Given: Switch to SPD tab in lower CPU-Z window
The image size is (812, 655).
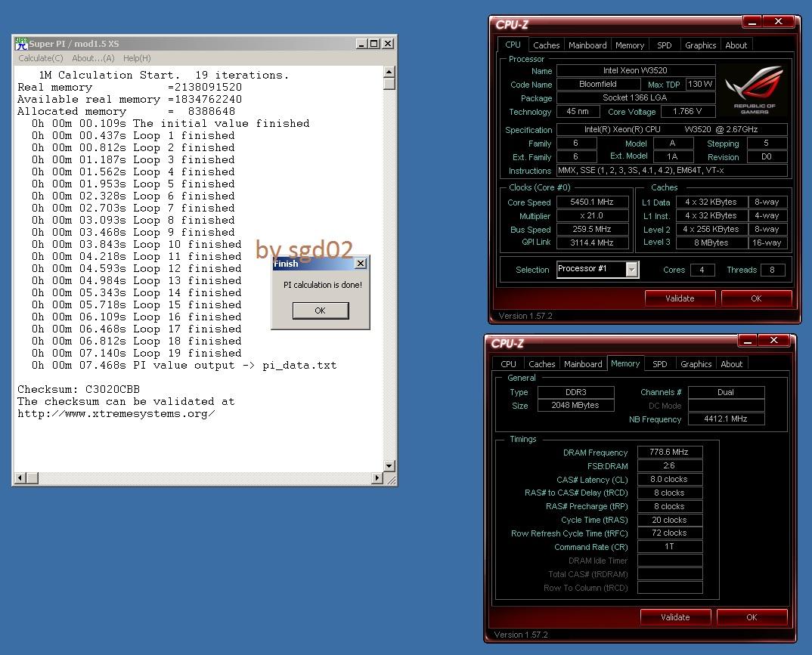Looking at the screenshot, I should 660,363.
